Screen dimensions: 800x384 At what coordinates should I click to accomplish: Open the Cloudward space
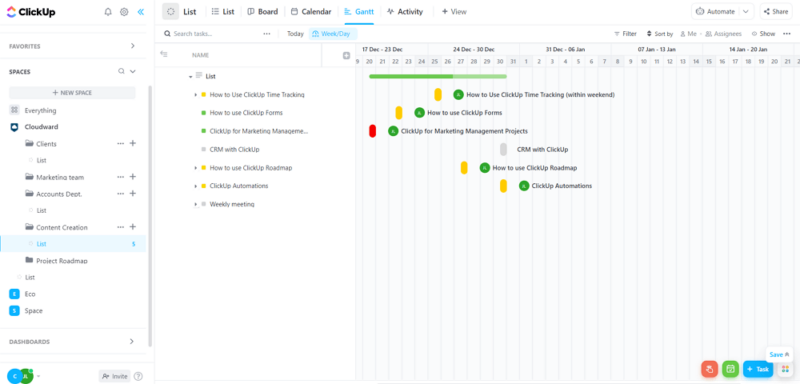tap(41, 127)
